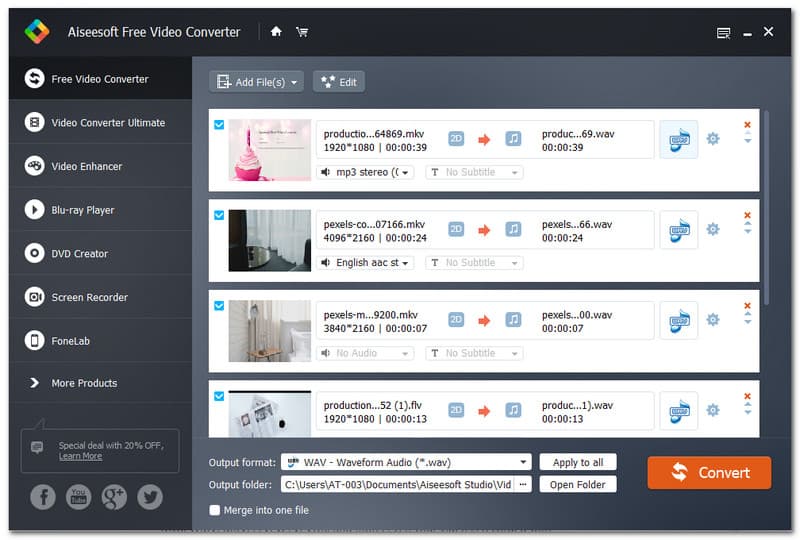
Task: Click the home icon in title bar
Action: (x=276, y=32)
